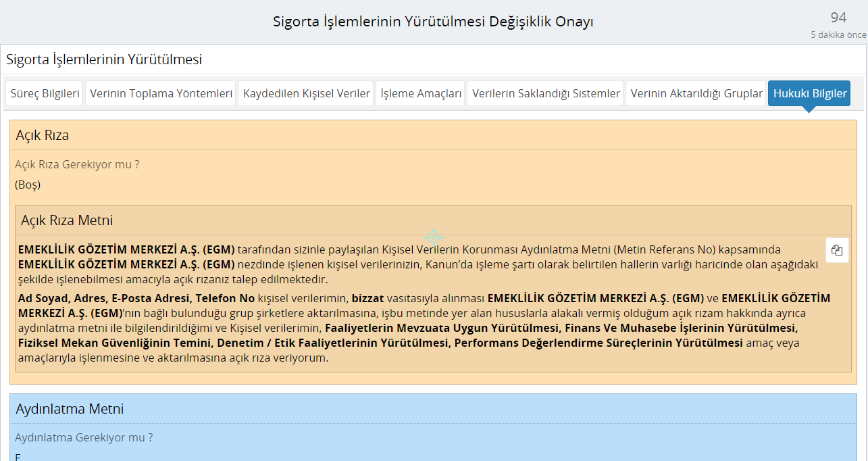
Task: Show the Verilerin Saklandığı Sistemler tab
Action: click(x=546, y=93)
